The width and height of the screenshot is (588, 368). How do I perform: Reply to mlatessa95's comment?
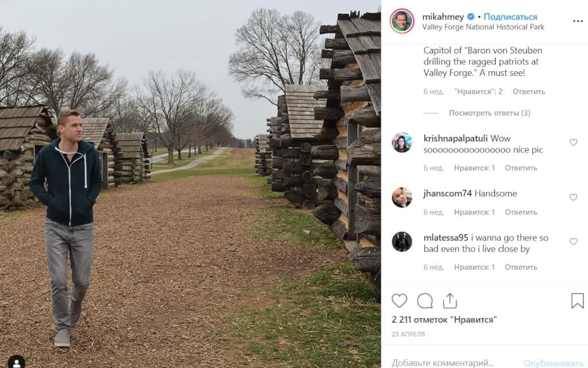coord(520,267)
